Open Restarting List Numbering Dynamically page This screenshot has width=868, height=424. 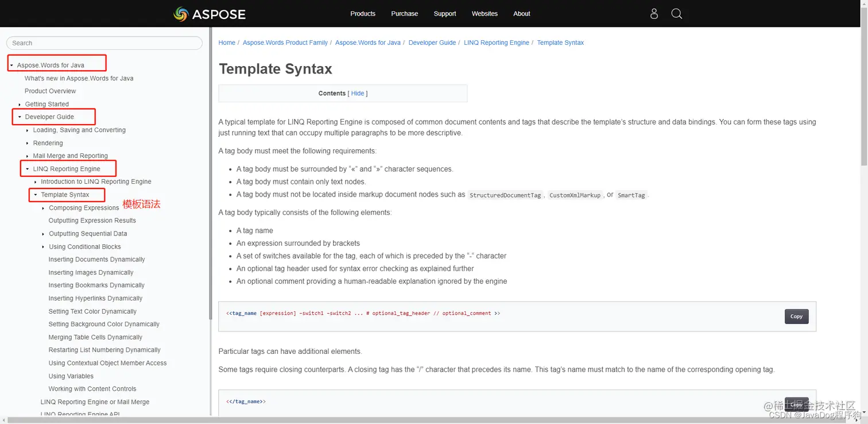pyautogui.click(x=104, y=350)
